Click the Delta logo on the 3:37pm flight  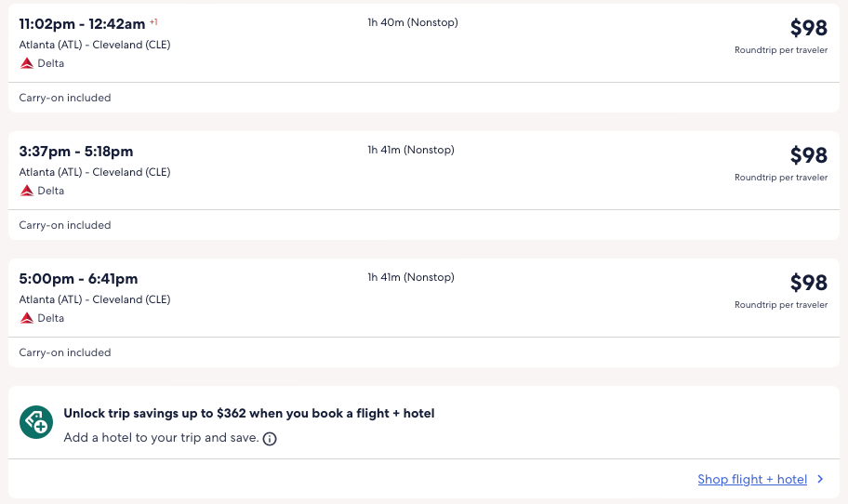click(x=27, y=191)
